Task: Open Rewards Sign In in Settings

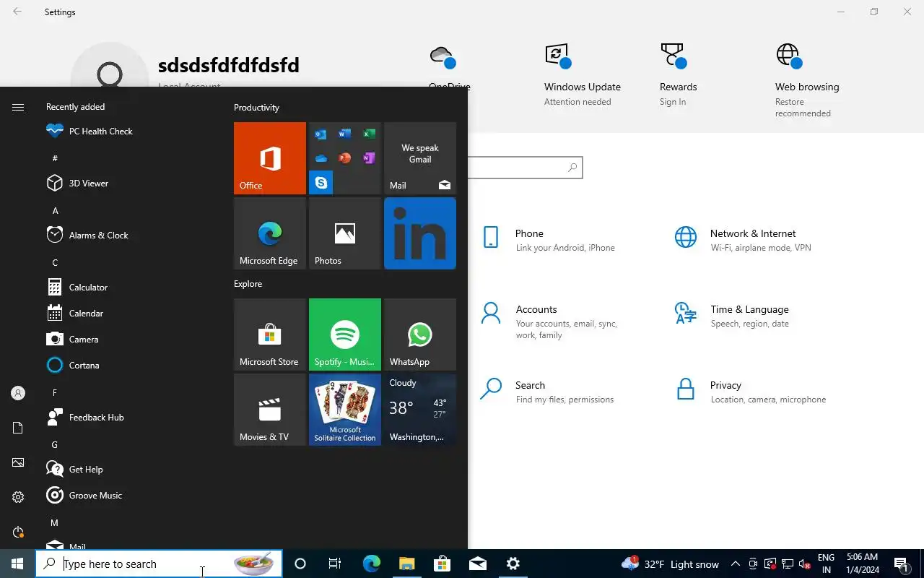Action: (x=678, y=75)
